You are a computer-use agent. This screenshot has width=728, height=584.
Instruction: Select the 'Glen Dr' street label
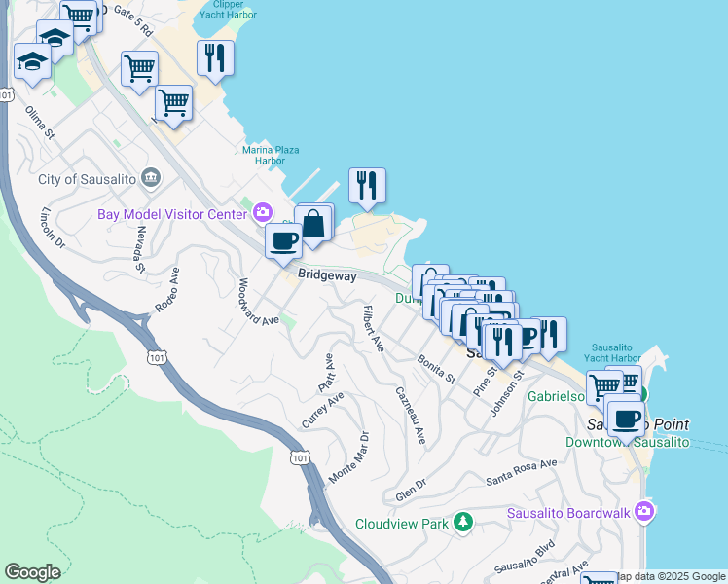411,491
